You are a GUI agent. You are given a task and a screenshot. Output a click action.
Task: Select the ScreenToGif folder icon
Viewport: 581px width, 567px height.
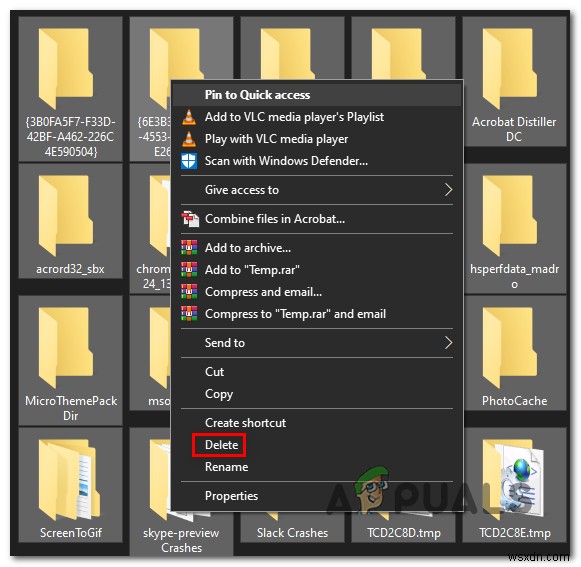pyautogui.click(x=69, y=480)
